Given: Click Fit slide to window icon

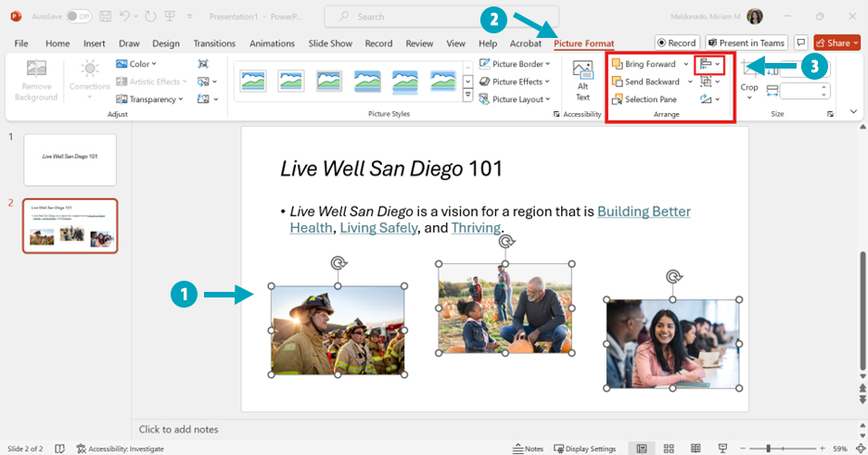Looking at the screenshot, I should click(861, 449).
